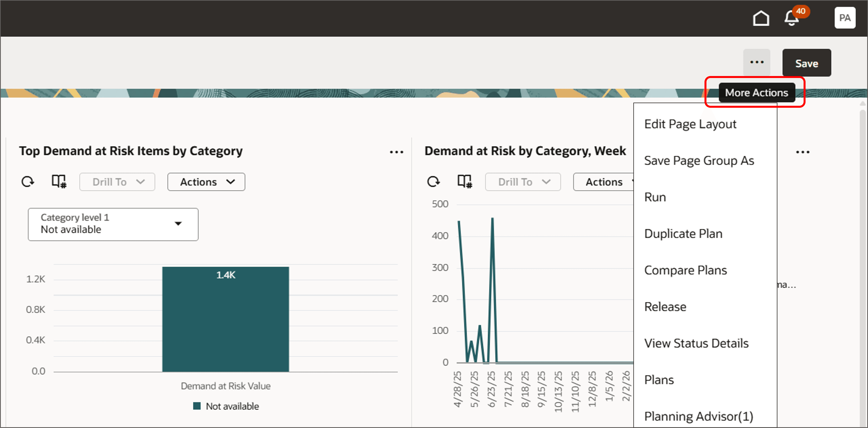Image resolution: width=868 pixels, height=428 pixels.
Task: Refresh the Demand at Risk by Week chart
Action: pos(434,182)
